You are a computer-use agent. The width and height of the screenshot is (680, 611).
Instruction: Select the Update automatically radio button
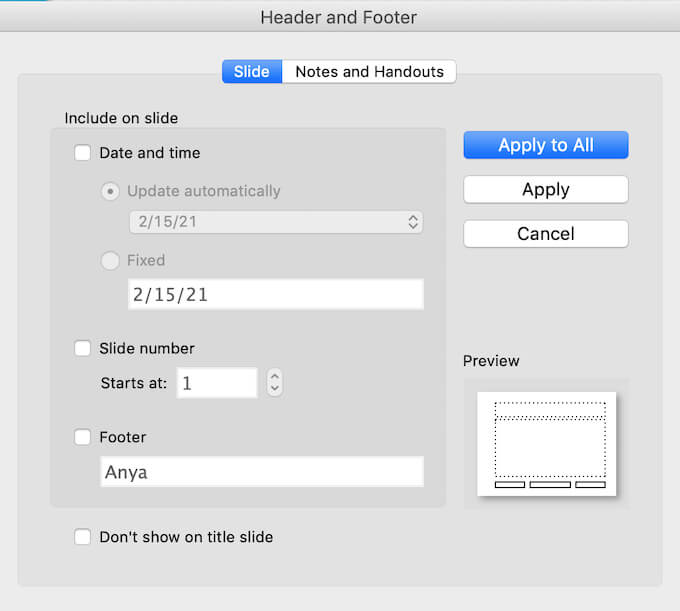pyautogui.click(x=110, y=191)
